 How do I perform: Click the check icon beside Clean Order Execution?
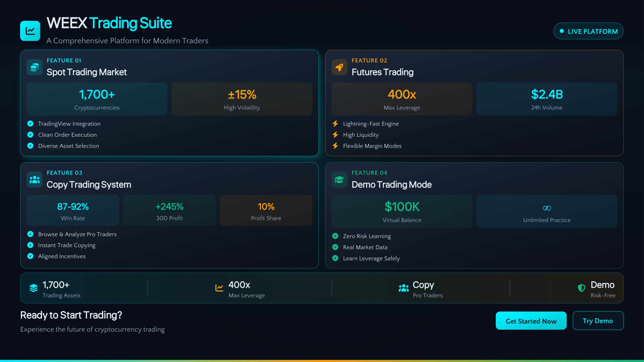[30, 135]
